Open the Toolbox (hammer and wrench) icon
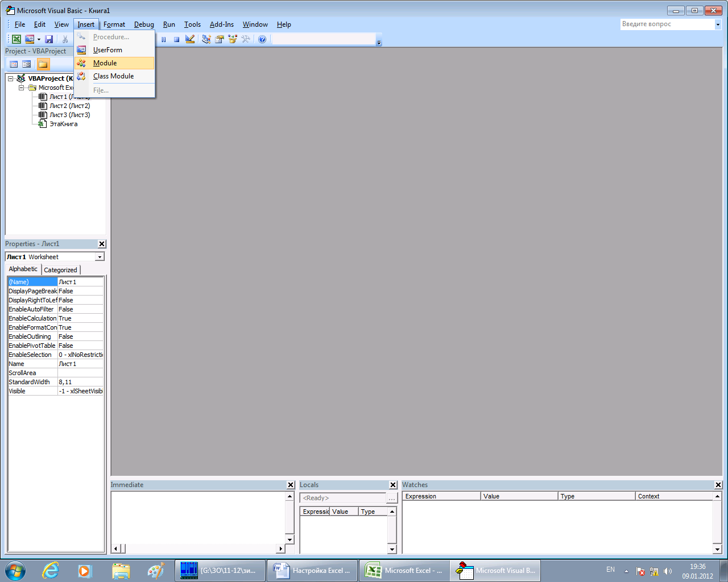This screenshot has width=728, height=582. pos(246,39)
